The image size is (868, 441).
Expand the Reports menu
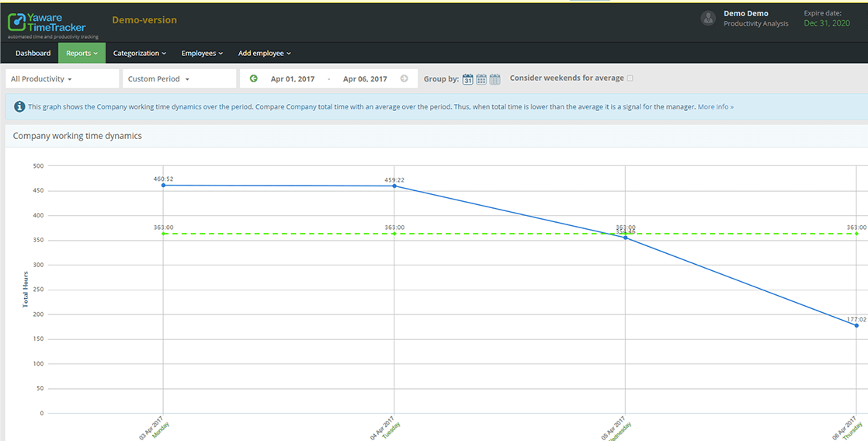tap(82, 53)
